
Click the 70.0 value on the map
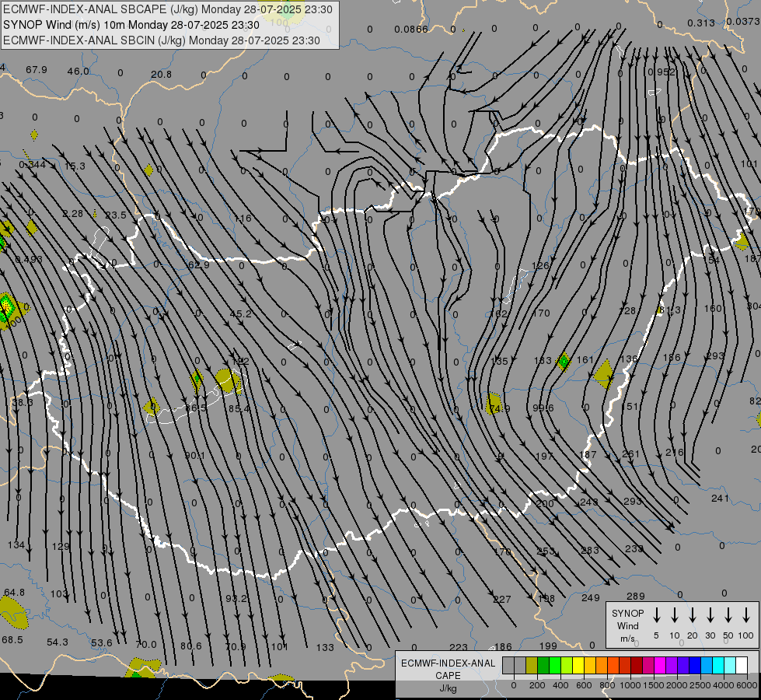(146, 645)
